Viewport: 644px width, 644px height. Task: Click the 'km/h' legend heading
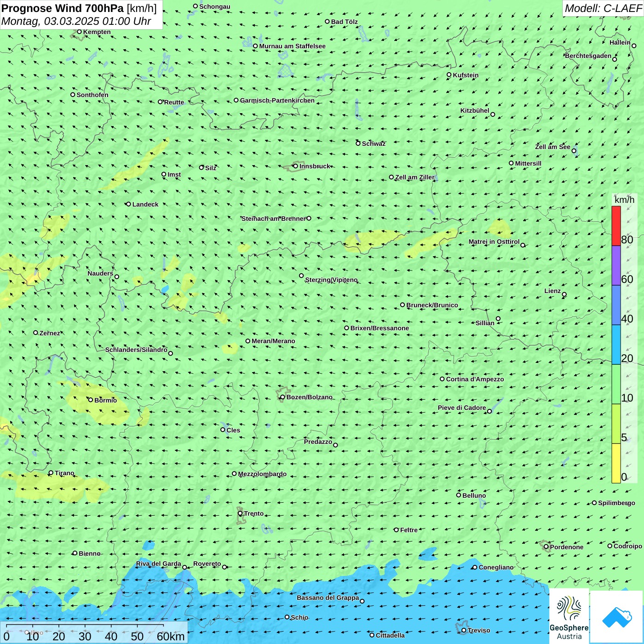pyautogui.click(x=624, y=200)
